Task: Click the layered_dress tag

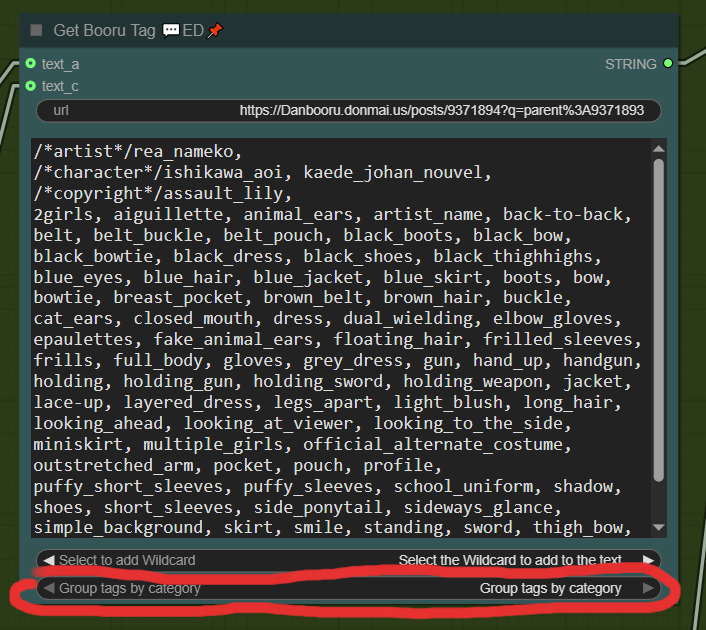Action: point(188,403)
